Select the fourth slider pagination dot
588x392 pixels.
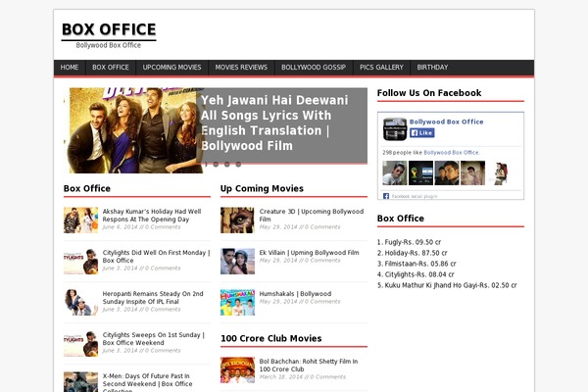(238, 165)
